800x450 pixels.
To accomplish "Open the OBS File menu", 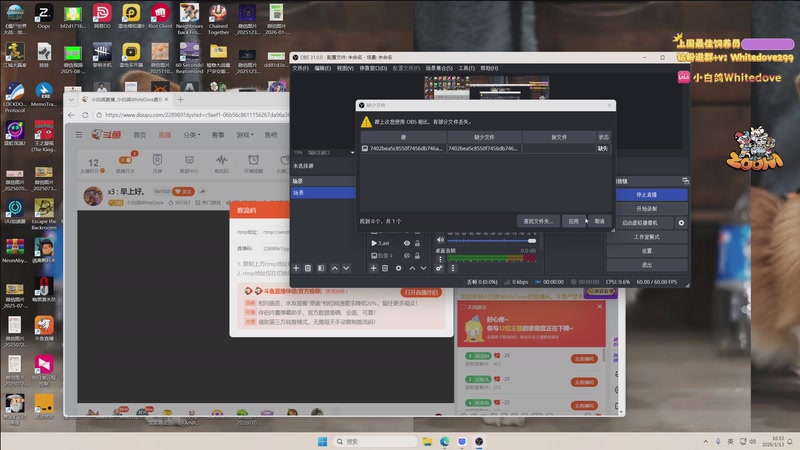I will click(301, 68).
